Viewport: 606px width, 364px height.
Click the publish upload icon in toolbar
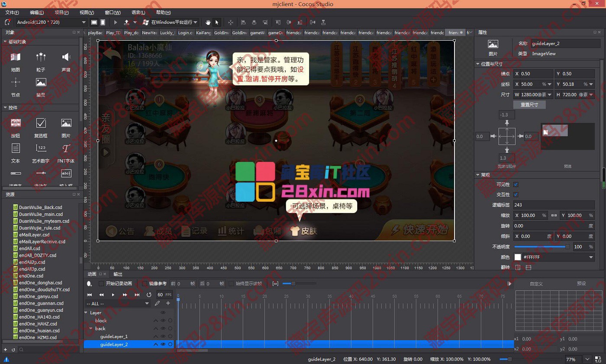click(x=126, y=22)
